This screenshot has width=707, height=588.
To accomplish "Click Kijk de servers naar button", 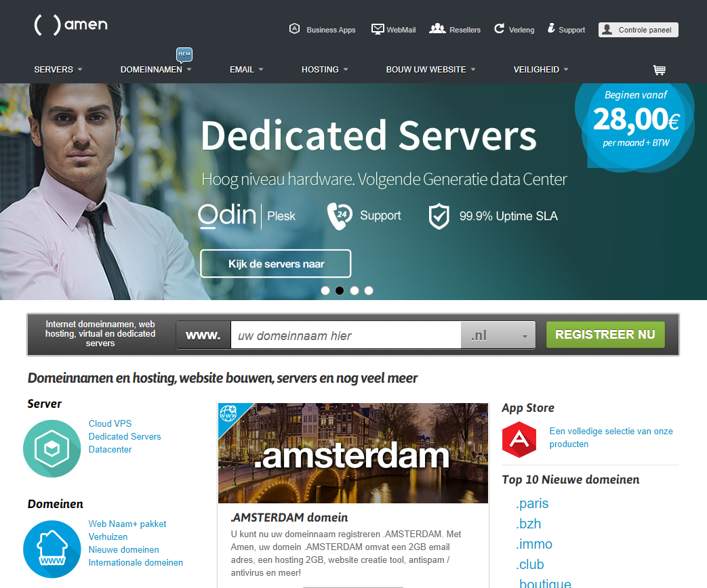I will 275,264.
